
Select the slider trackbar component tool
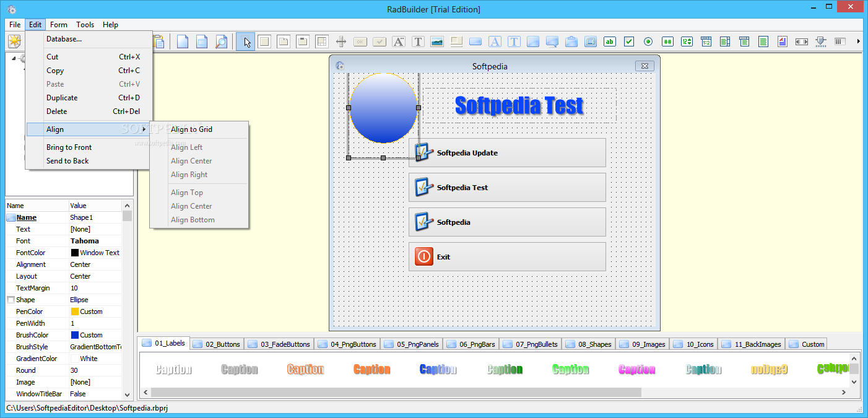[821, 41]
